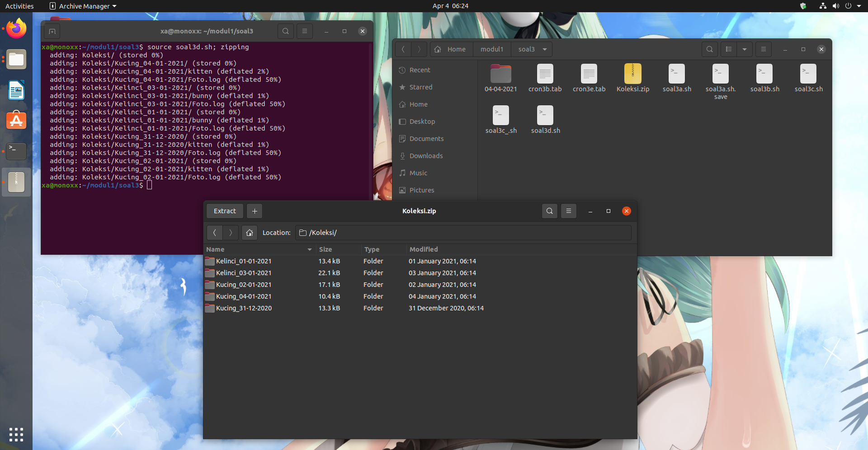Expand the soal3 path bar dropdown

(x=545, y=49)
